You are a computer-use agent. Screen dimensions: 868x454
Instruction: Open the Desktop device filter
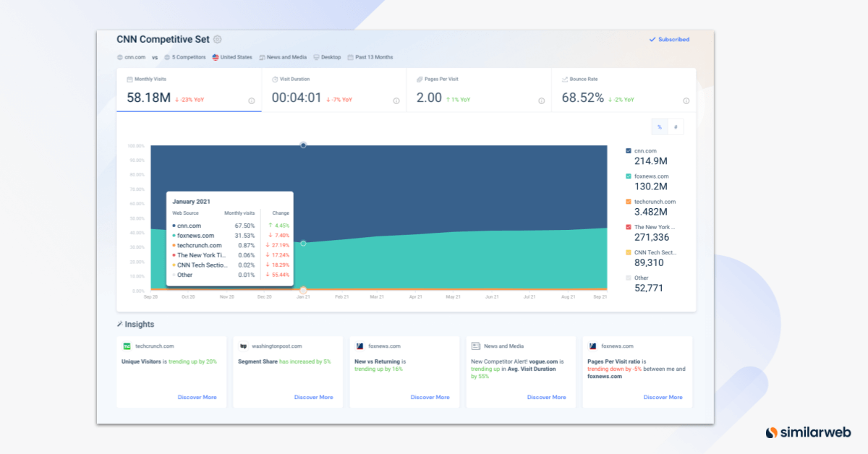click(x=327, y=56)
